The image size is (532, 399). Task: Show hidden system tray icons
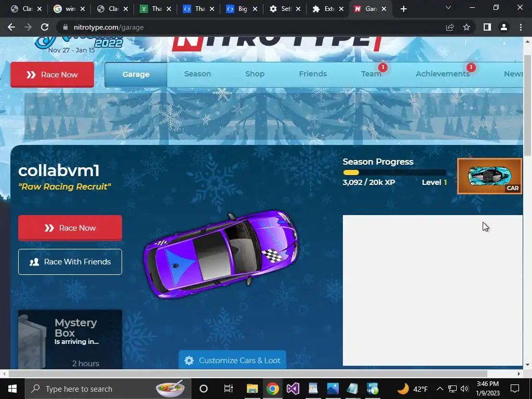click(440, 389)
